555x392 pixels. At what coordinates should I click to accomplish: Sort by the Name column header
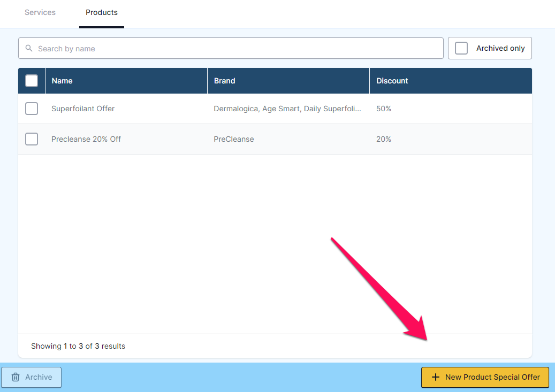pos(62,81)
